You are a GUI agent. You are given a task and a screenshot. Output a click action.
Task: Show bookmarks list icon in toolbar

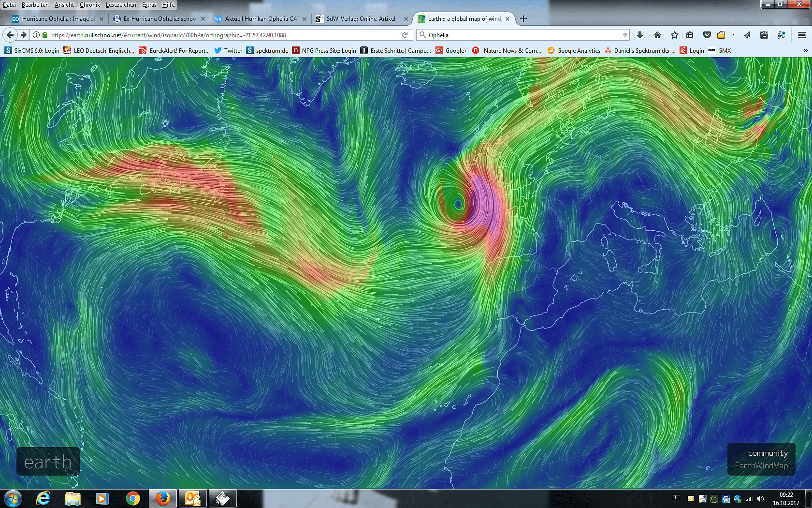pos(690,35)
